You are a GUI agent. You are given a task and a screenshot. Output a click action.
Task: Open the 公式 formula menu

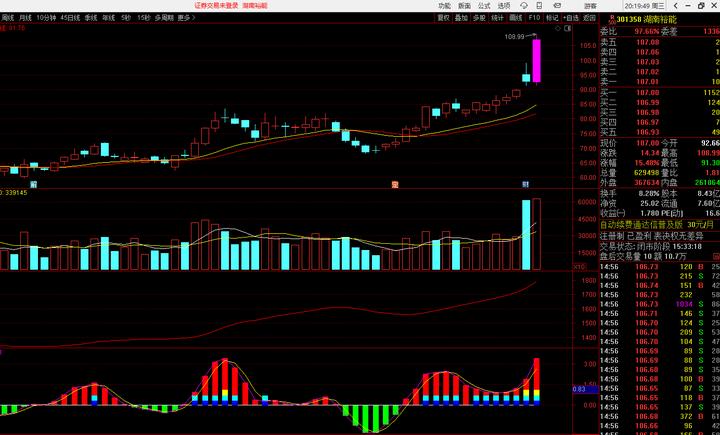(x=484, y=6)
